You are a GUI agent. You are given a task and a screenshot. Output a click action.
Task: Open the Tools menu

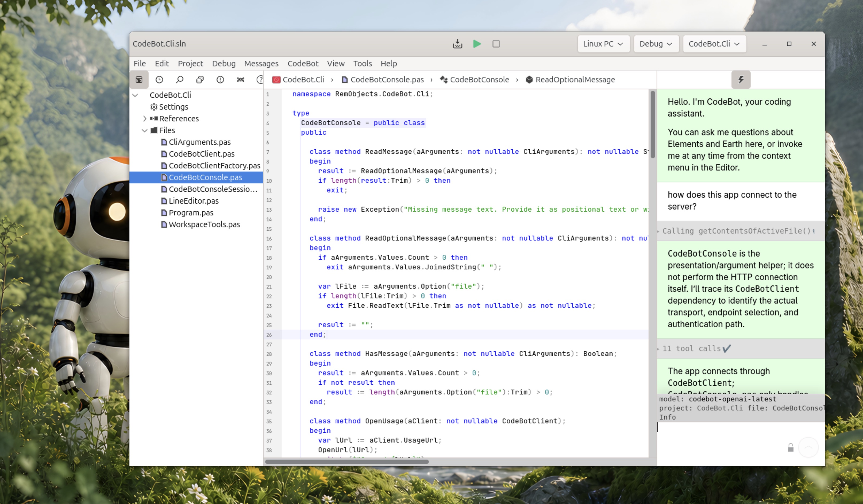[x=362, y=63]
